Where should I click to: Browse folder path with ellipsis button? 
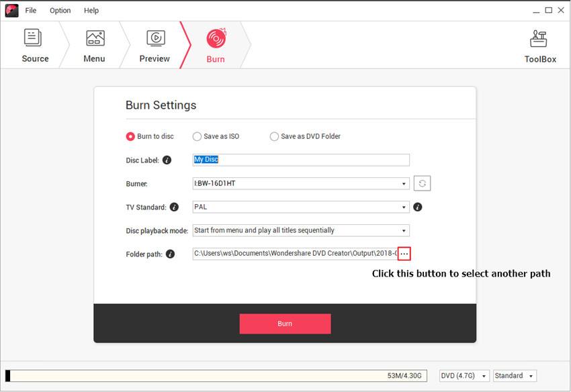404,254
